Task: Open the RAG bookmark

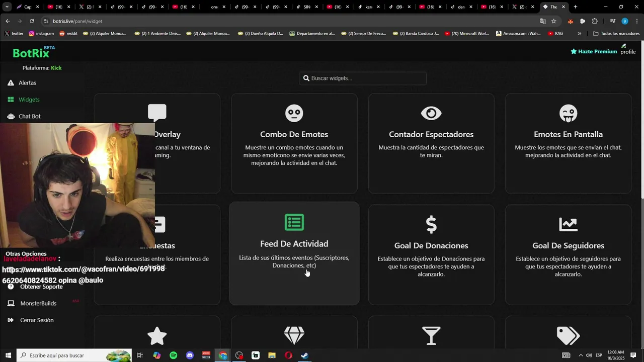Action: point(555,34)
